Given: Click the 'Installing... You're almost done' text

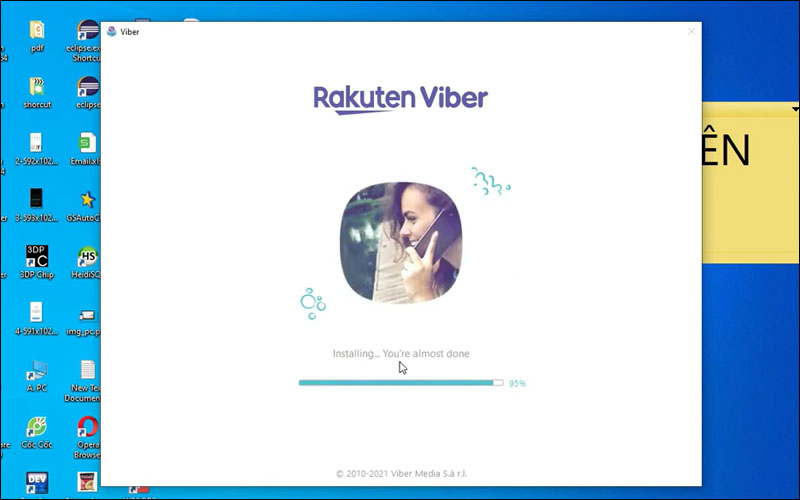Looking at the screenshot, I should click(x=401, y=354).
